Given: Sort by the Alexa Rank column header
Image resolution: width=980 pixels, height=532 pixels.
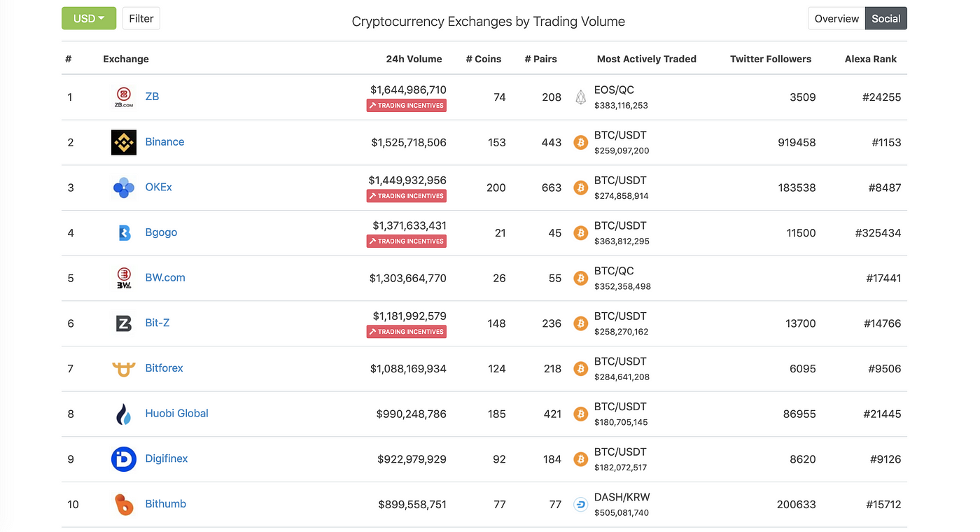Looking at the screenshot, I should pos(870,59).
